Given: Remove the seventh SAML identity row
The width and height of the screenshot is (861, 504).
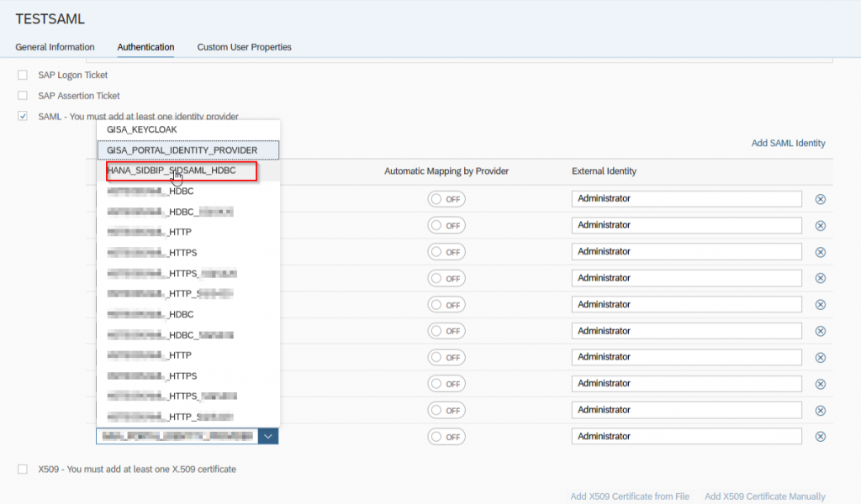Looking at the screenshot, I should 821,358.
